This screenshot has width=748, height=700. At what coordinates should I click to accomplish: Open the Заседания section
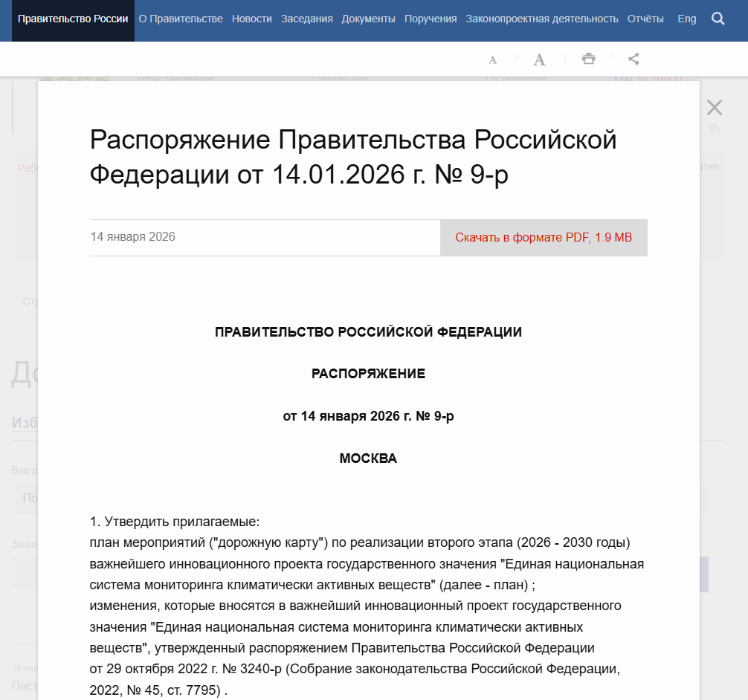[x=306, y=19]
